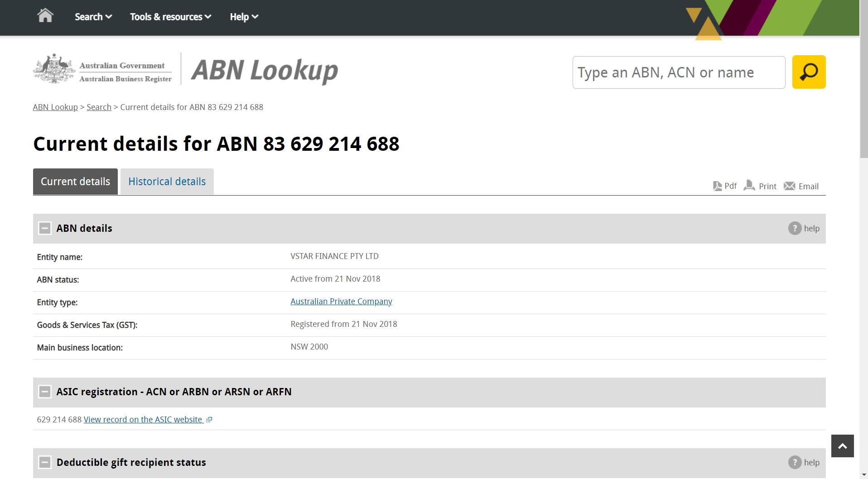Focus the ABN, ACN or name search field
The width and height of the screenshot is (868, 479).
679,72
